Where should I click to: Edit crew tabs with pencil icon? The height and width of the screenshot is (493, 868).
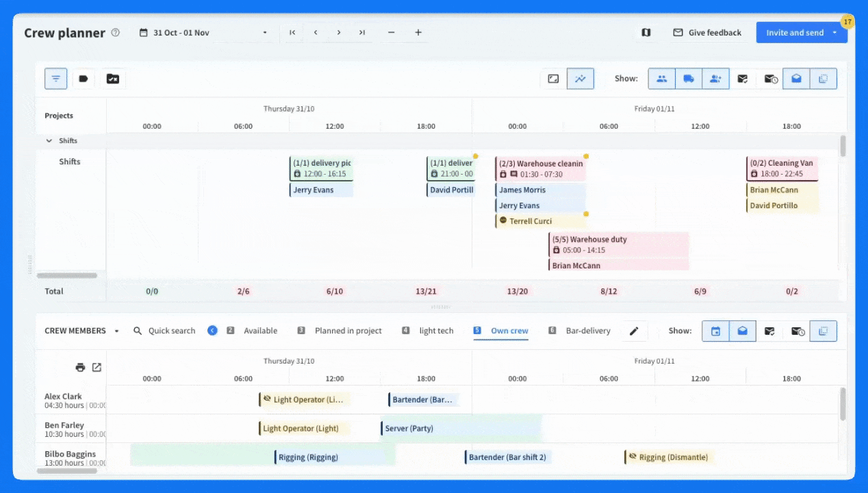point(634,331)
